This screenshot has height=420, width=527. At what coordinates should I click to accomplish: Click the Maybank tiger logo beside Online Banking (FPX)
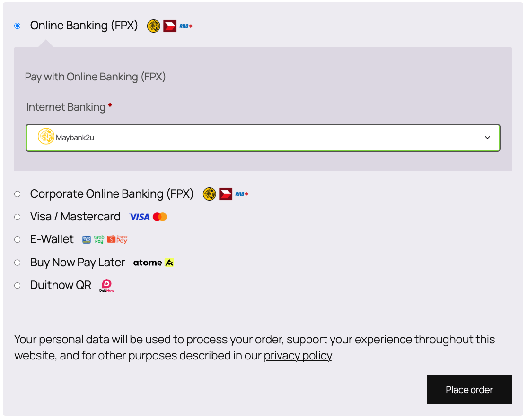(x=153, y=26)
